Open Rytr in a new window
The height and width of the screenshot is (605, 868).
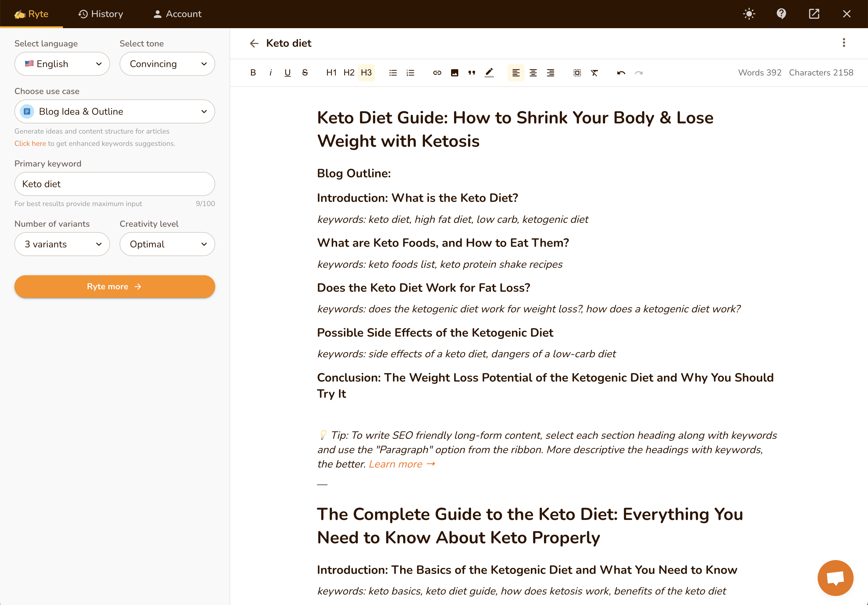coord(814,14)
